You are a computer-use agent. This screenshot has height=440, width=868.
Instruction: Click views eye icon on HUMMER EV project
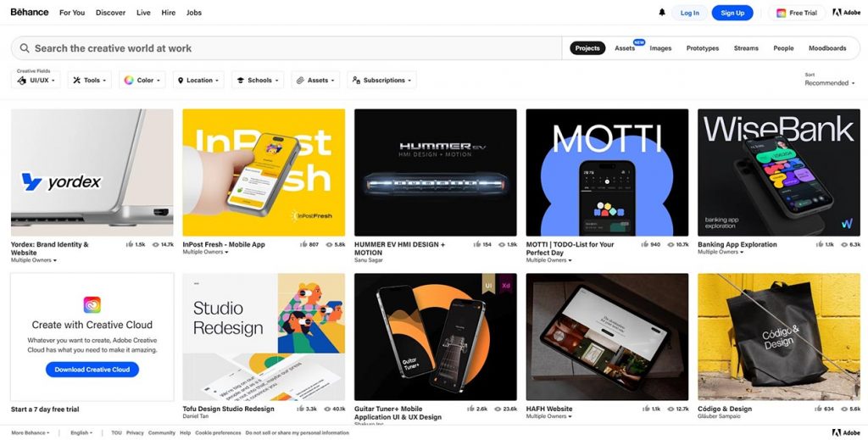click(502, 244)
